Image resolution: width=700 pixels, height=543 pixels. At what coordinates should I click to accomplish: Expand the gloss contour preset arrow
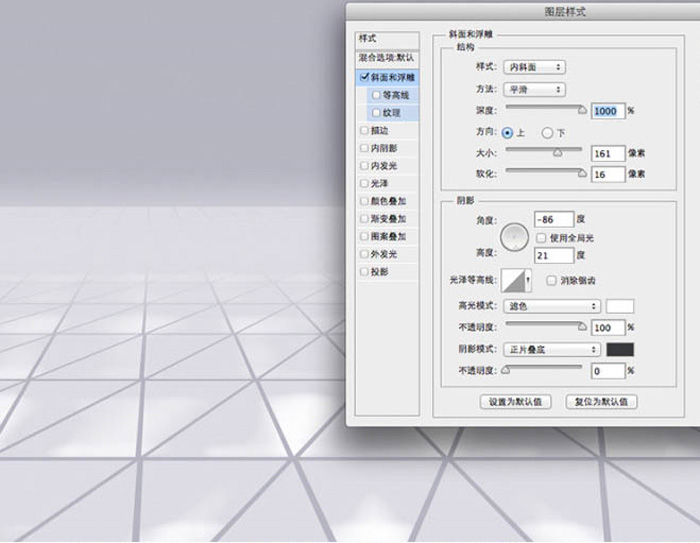(x=529, y=282)
